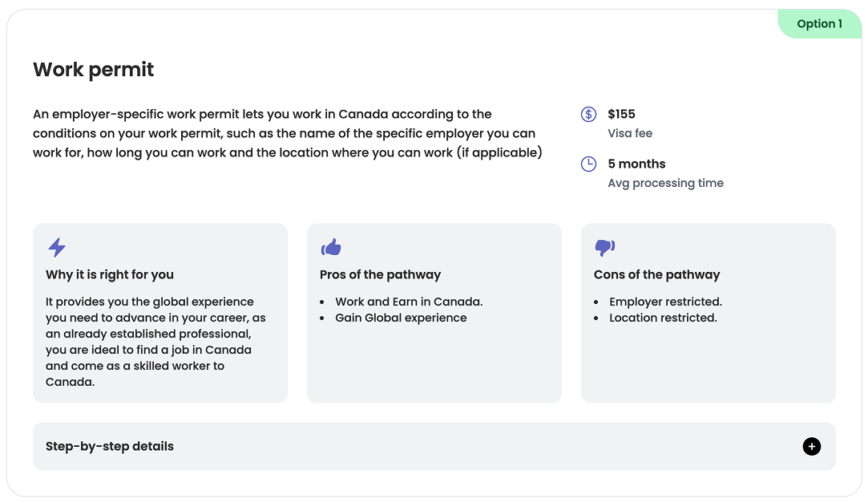
Task: Click the Why it is right for you heading
Action: pyautogui.click(x=110, y=274)
